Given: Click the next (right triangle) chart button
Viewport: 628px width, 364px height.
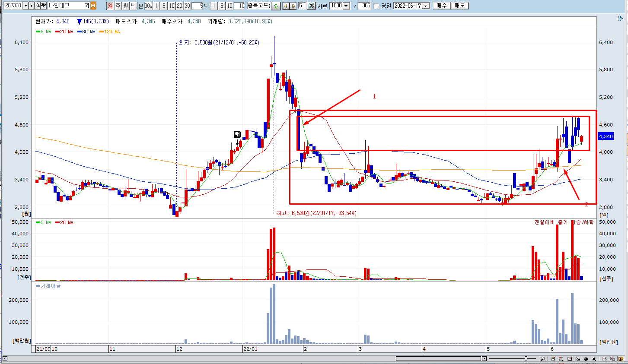Looking at the screenshot, I should tap(293, 6).
